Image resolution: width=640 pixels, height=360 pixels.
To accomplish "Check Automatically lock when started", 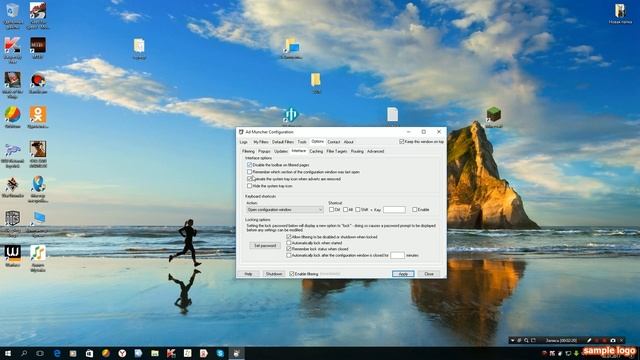I will point(289,243).
